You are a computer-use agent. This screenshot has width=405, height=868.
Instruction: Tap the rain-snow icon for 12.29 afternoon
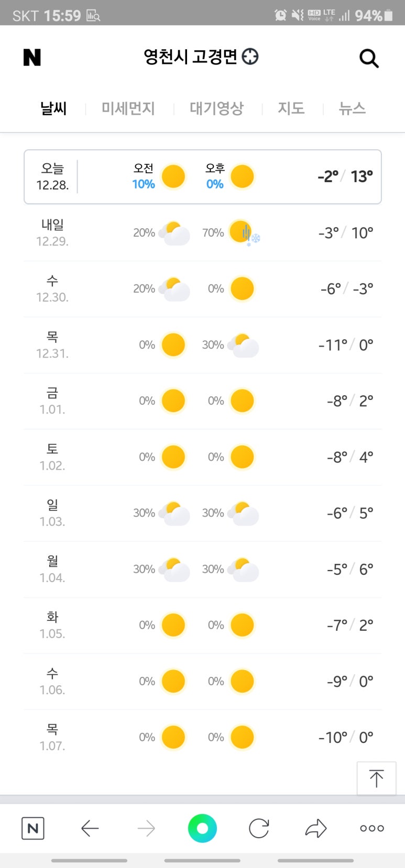244,233
